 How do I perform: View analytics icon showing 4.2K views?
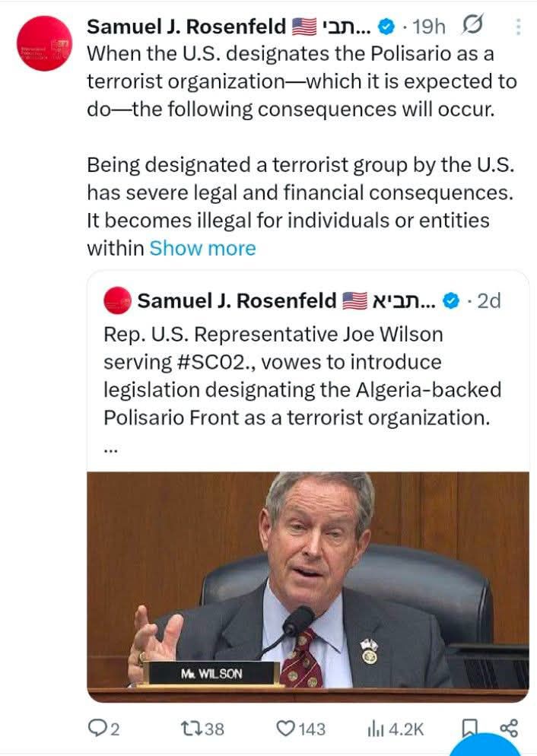coord(376,729)
